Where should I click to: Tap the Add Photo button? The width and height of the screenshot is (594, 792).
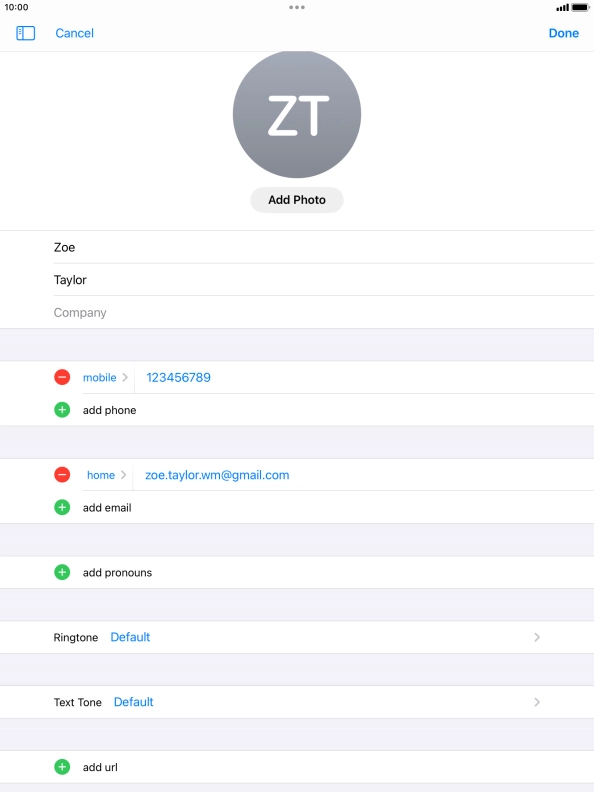(297, 200)
